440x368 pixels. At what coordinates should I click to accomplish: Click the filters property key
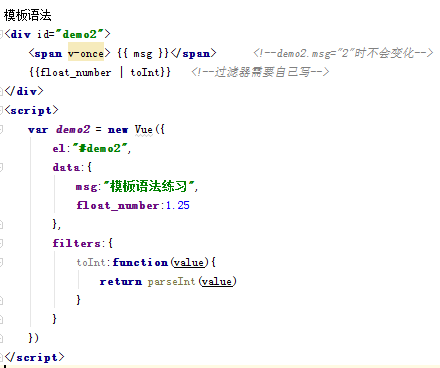click(x=76, y=243)
